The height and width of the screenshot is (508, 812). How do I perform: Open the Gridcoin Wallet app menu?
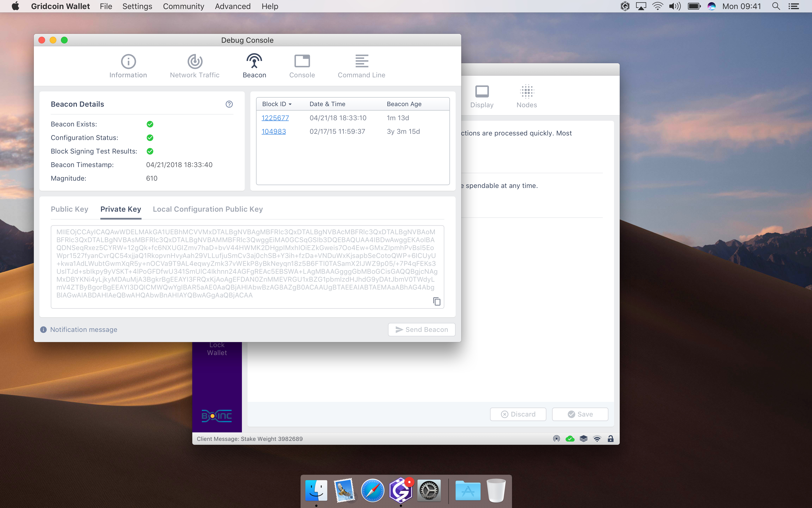coord(60,6)
